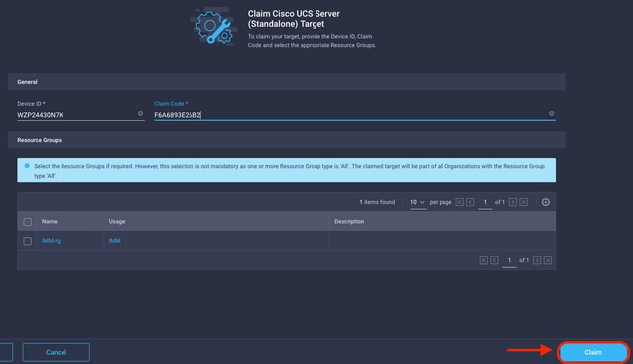Open table settings gear icon
Screen dimensions: 633x364
pyautogui.click(x=546, y=202)
